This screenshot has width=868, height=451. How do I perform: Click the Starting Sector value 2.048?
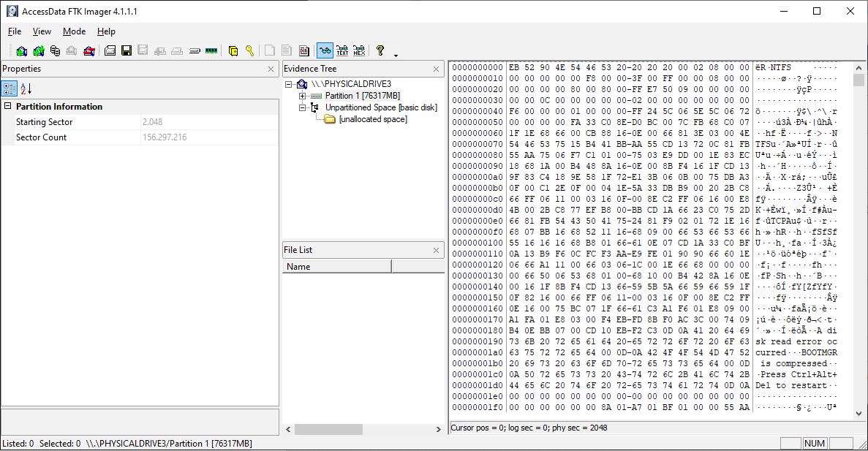tap(152, 122)
